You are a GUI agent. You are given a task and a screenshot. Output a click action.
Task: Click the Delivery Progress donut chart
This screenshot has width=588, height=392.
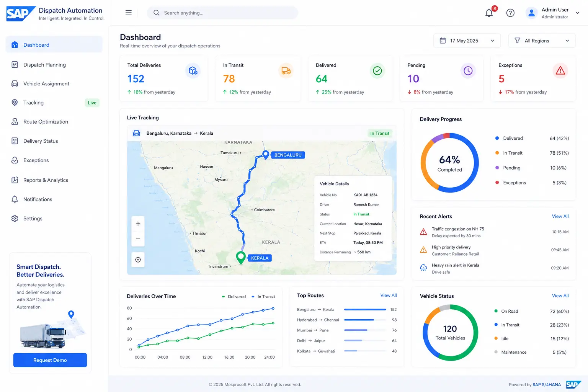[x=450, y=163]
